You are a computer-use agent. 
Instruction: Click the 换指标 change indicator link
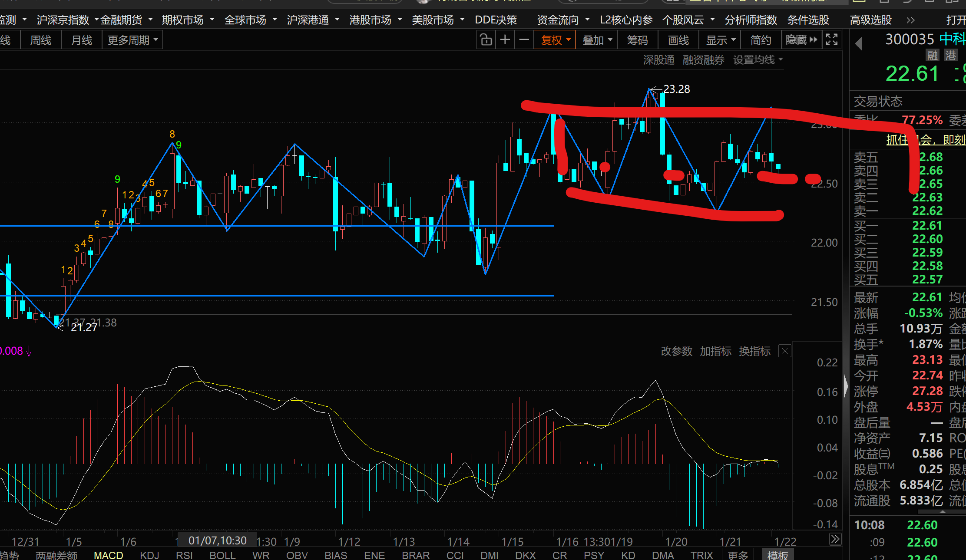coord(754,351)
